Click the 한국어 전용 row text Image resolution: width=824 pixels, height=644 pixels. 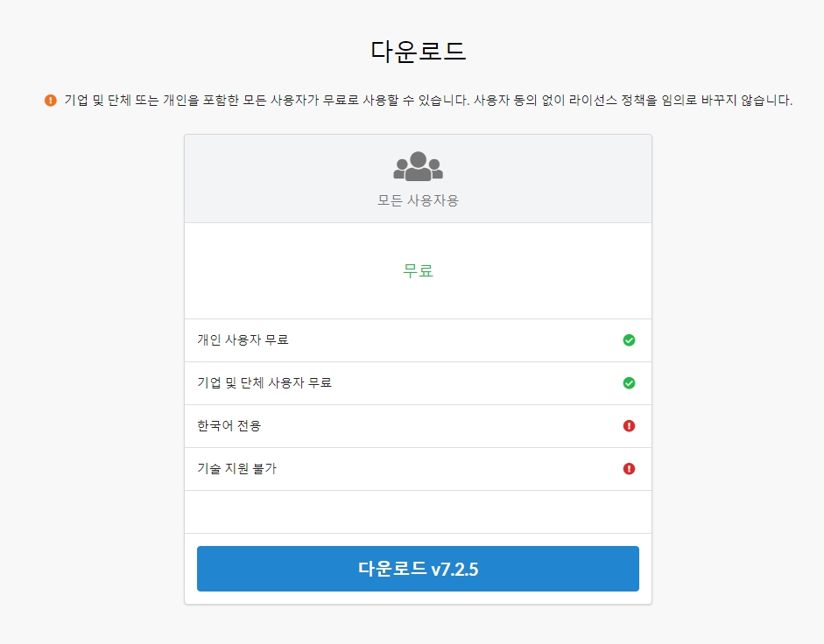229,425
